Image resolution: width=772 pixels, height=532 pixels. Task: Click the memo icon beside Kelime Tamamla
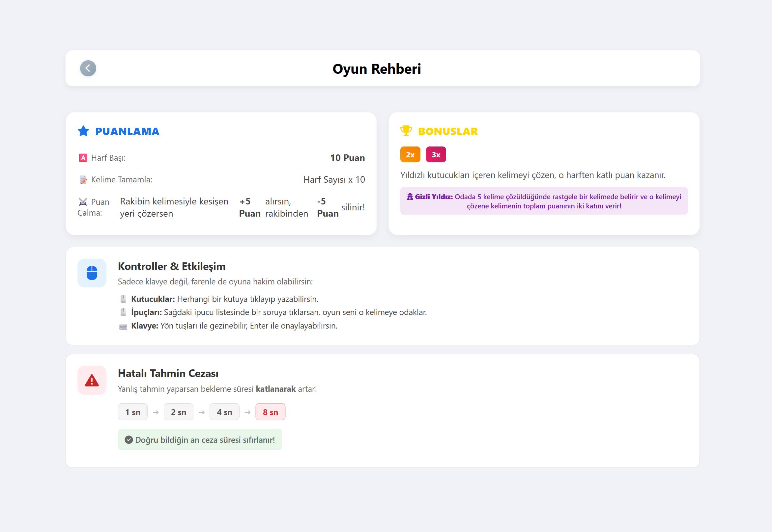pyautogui.click(x=83, y=180)
